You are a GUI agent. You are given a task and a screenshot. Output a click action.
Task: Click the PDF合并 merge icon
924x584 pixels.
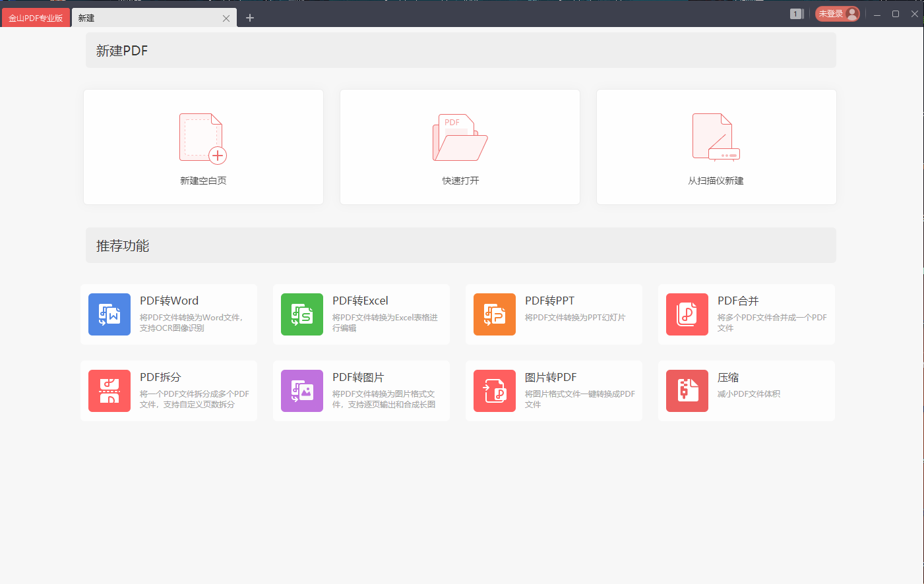pos(687,314)
